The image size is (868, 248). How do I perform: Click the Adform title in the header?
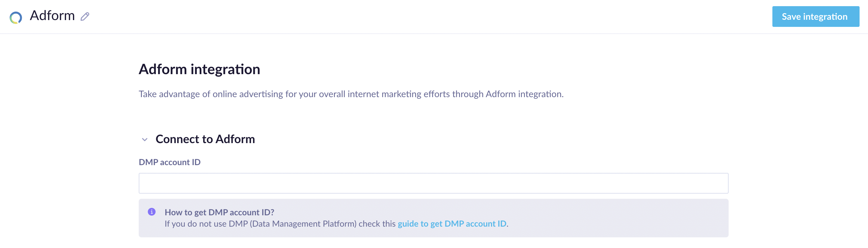point(52,16)
